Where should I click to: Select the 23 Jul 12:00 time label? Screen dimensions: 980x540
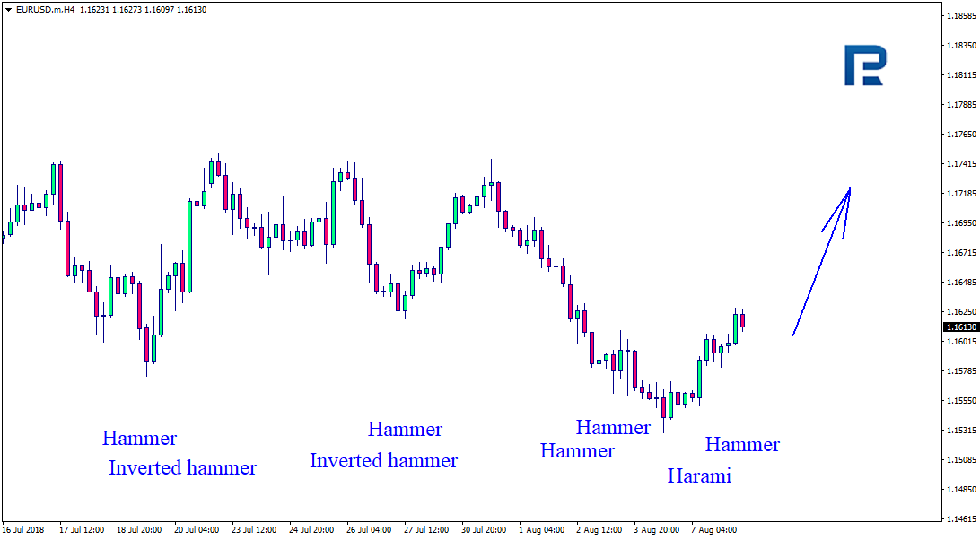point(256,530)
